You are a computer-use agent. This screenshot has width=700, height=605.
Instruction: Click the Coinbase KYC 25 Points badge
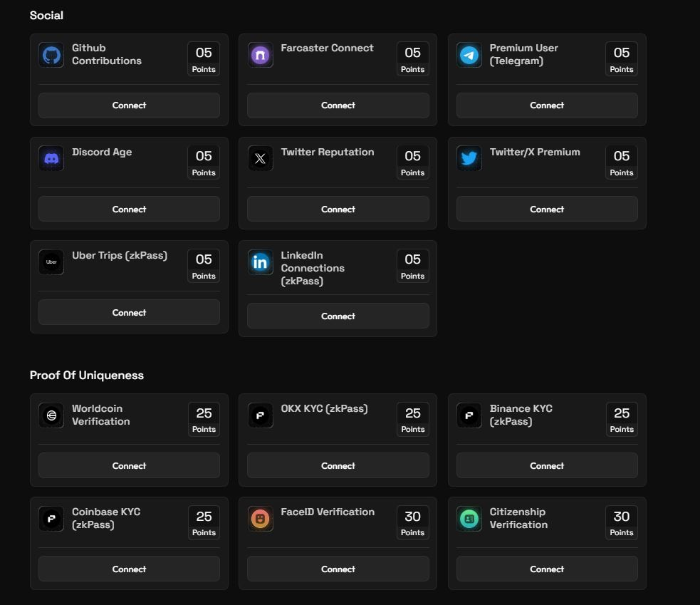point(204,522)
